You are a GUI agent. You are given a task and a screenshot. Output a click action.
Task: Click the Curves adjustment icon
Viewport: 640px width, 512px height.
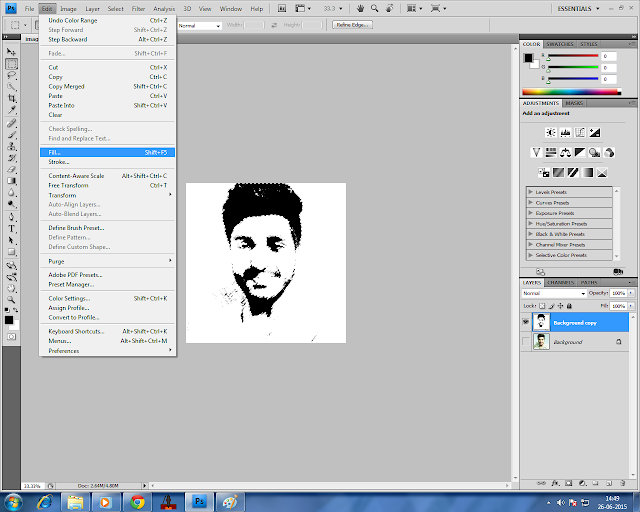[580, 132]
